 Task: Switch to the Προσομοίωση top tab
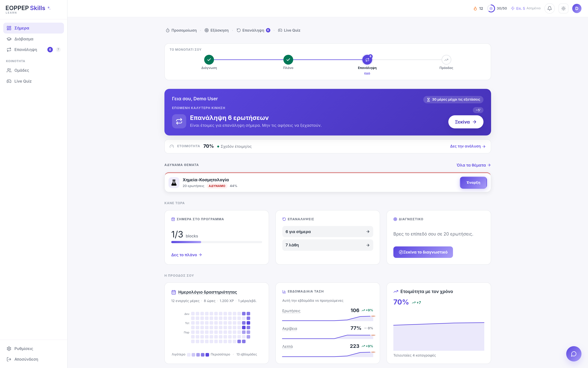pyautogui.click(x=181, y=30)
